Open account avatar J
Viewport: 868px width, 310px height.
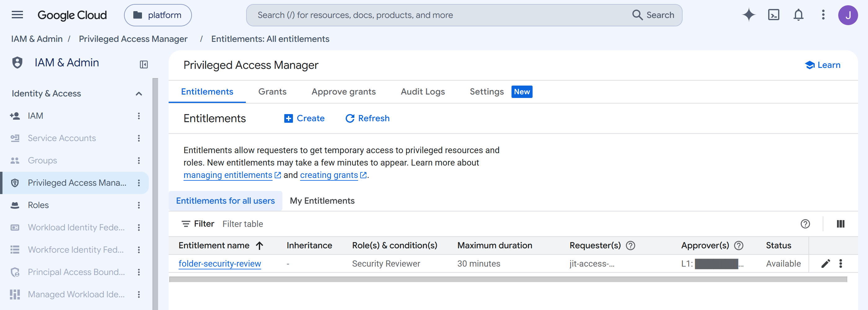pos(848,15)
